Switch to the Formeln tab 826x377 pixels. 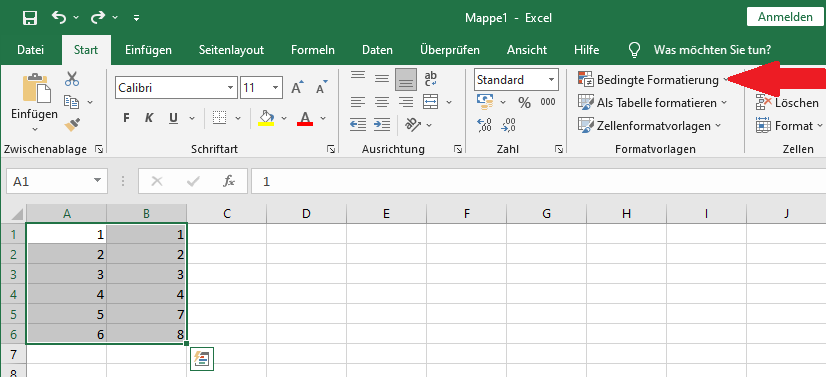(313, 50)
